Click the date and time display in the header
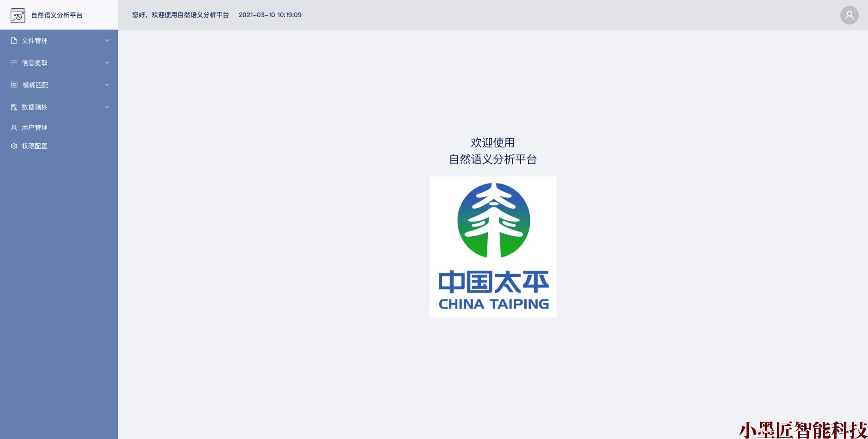The width and height of the screenshot is (868, 439). point(270,15)
